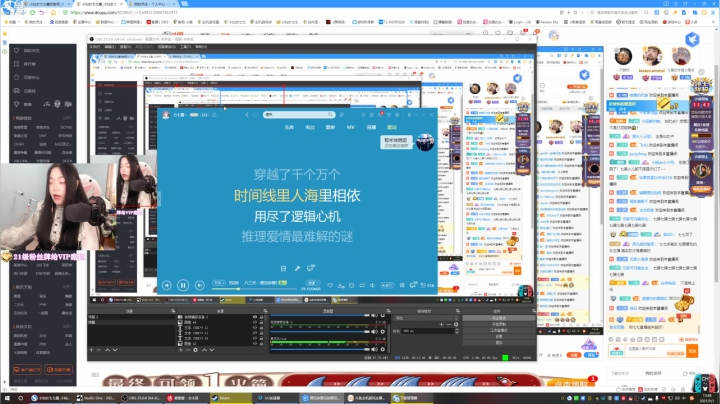Toggle visibility of 文本 (GDI+) 10 source
Image resolution: width=720 pixels, height=404 pixels.
pyautogui.click(x=255, y=338)
